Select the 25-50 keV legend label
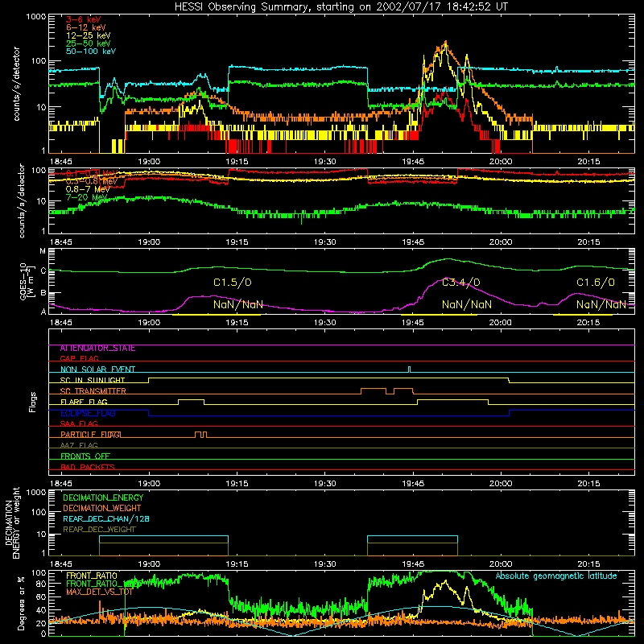The height and width of the screenshot is (644, 644). coord(88,43)
